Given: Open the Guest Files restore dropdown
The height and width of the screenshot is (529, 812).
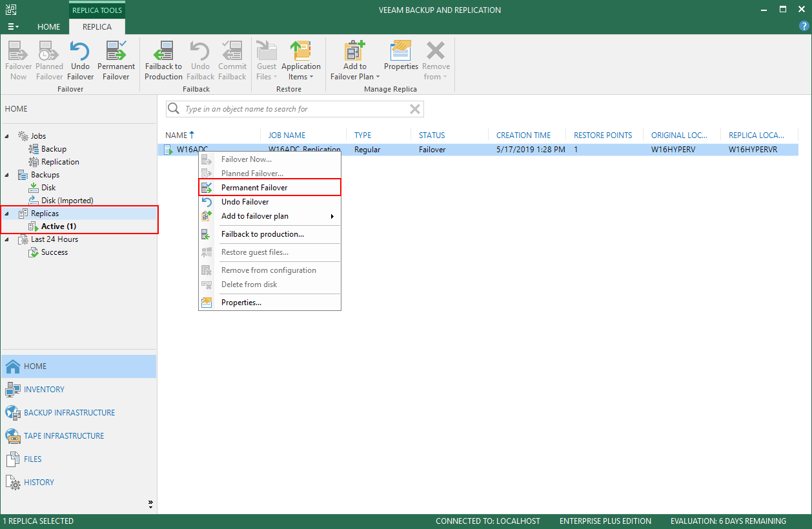Looking at the screenshot, I should coord(267,60).
